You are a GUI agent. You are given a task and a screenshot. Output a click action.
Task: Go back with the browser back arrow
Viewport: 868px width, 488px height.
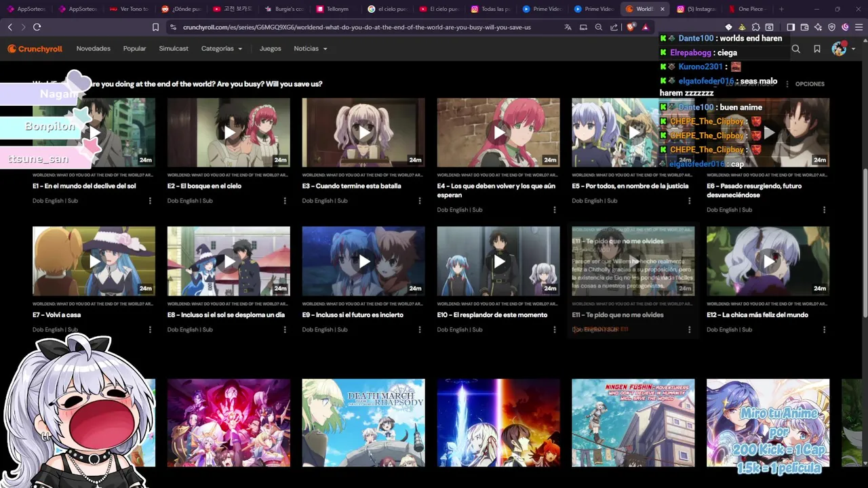pyautogui.click(x=9, y=27)
